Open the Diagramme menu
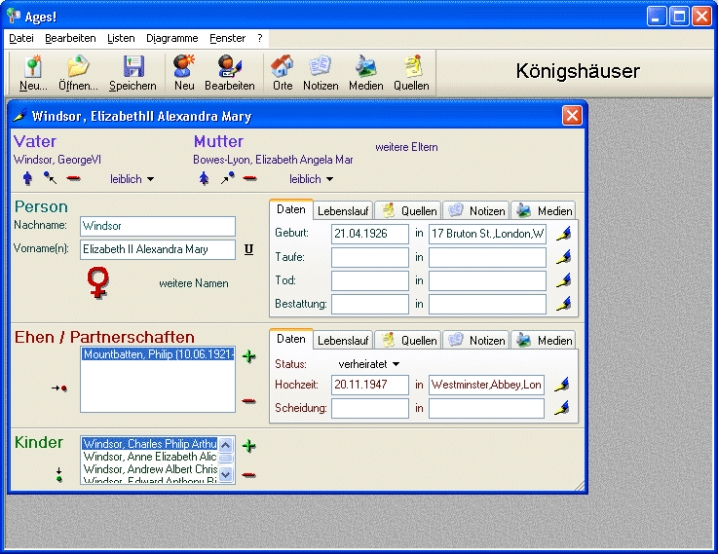 [171, 38]
